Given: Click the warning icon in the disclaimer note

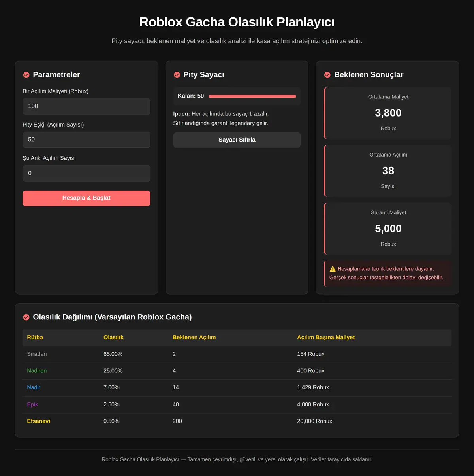Looking at the screenshot, I should pyautogui.click(x=333, y=269).
